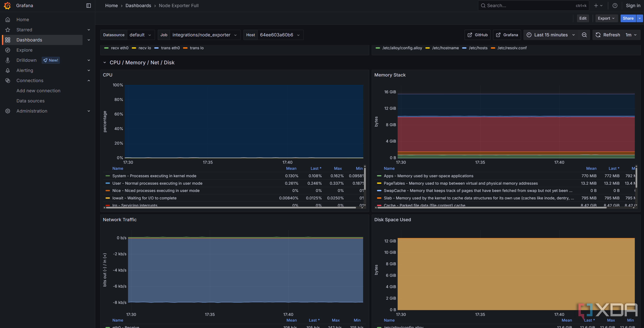Sort CPU legend by Mean column
The height and width of the screenshot is (328, 644).
point(291,168)
